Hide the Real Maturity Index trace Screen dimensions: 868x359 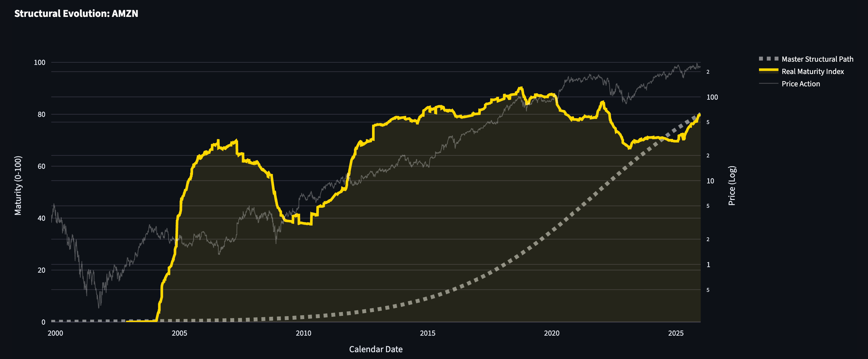click(813, 71)
